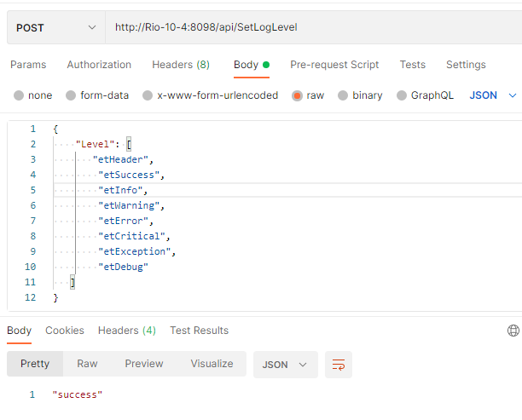Screen dimensions: 522x420
Task: Choose x-www-form-urlencoded body type
Action: (148, 95)
